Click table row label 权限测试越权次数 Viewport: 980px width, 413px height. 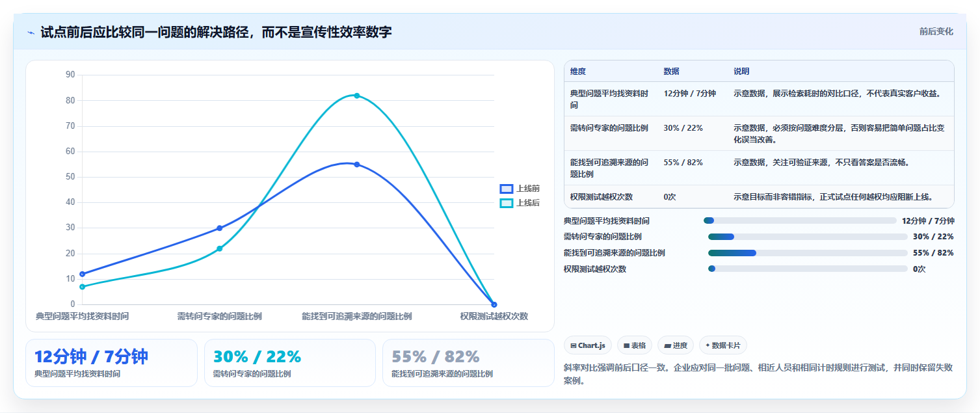pos(602,197)
